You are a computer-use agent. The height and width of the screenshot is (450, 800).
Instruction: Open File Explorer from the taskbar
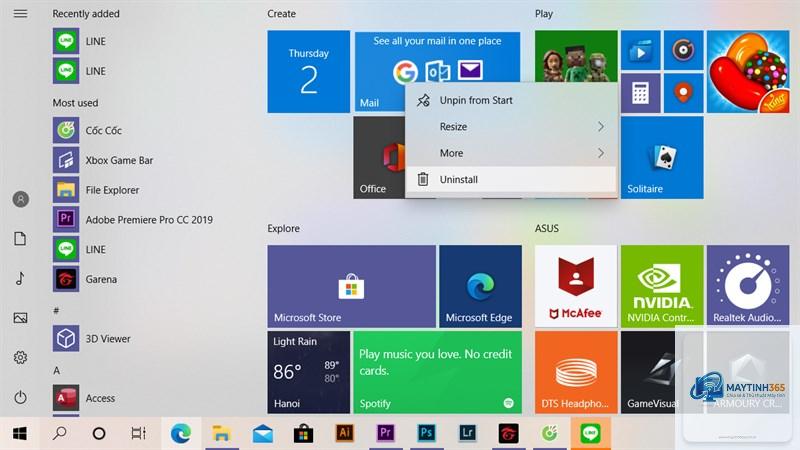pyautogui.click(x=221, y=434)
